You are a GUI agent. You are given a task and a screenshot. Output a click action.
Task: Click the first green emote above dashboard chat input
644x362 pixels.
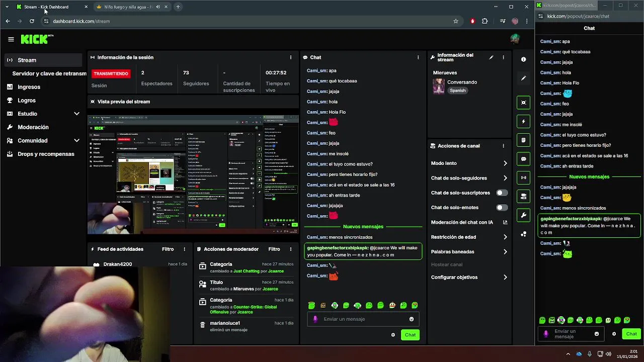(311, 305)
